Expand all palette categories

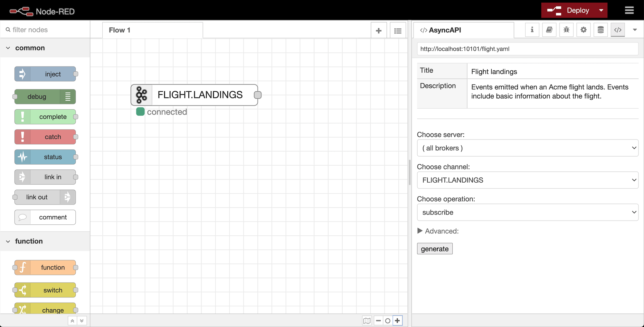click(82, 321)
